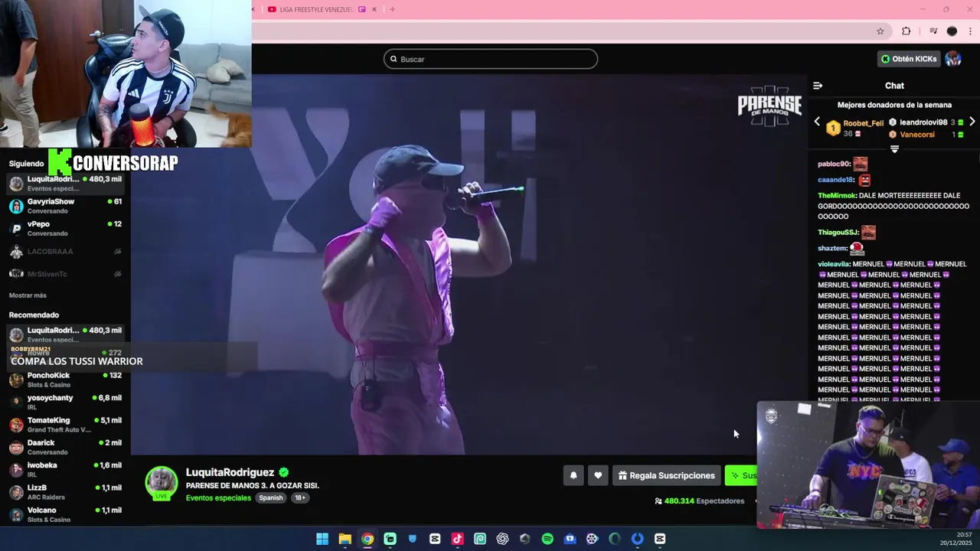Show previous top donors with left arrow
This screenshot has width=980, height=551.
click(817, 122)
